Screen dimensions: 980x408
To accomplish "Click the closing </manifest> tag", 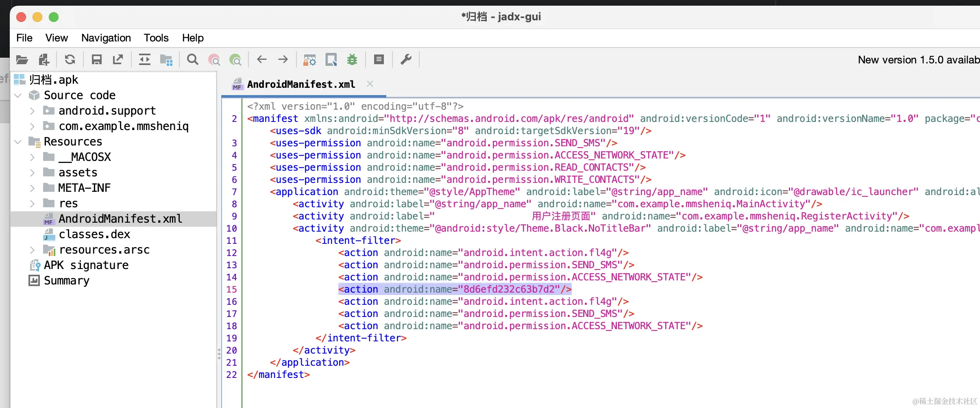I will tap(279, 375).
